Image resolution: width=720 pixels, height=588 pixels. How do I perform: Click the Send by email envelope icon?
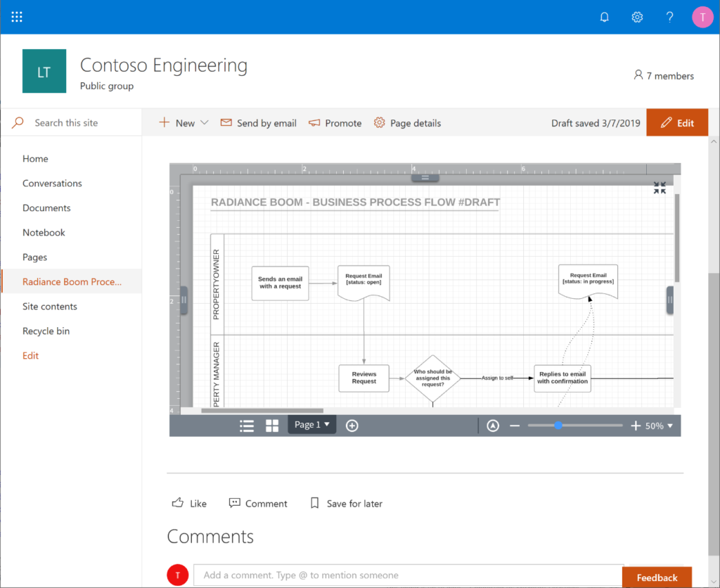pos(226,122)
